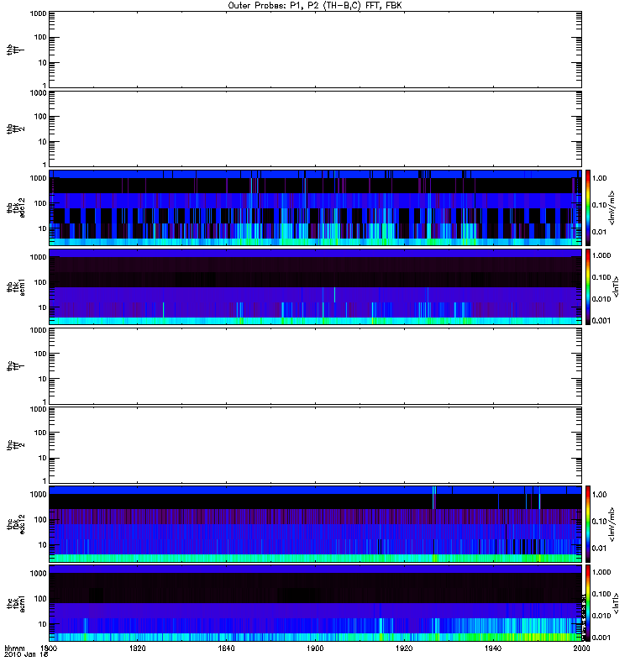Select the empty thc fff 2 plot panel
Viewport: 630px width, 672px height.
pos(315,445)
